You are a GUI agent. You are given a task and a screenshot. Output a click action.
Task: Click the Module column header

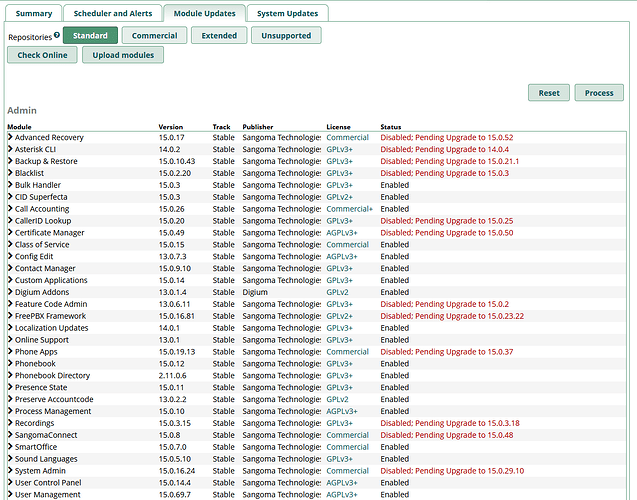coord(19,127)
